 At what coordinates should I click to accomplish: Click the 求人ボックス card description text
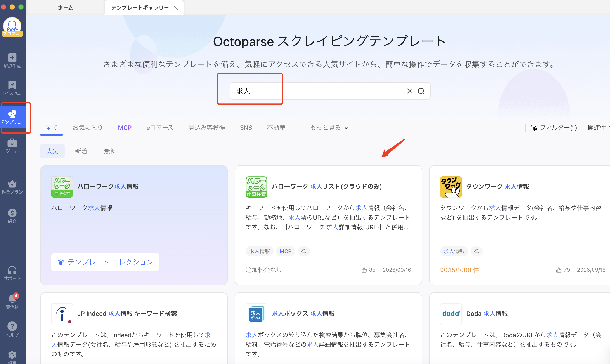(x=328, y=344)
